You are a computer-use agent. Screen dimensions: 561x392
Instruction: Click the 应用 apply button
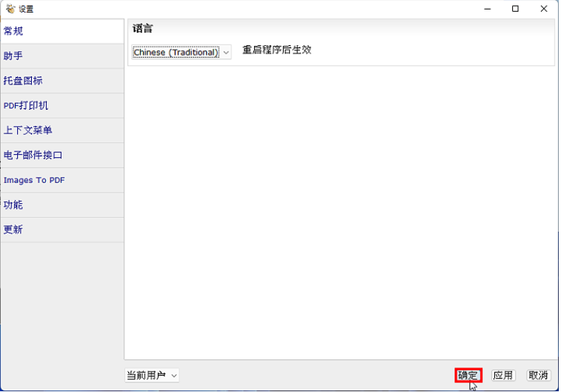click(503, 376)
